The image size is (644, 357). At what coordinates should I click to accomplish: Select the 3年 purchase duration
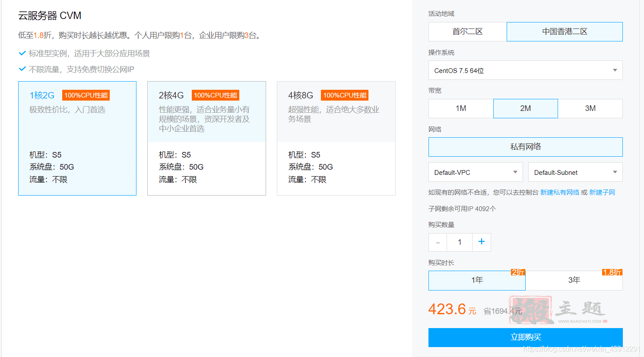point(574,281)
